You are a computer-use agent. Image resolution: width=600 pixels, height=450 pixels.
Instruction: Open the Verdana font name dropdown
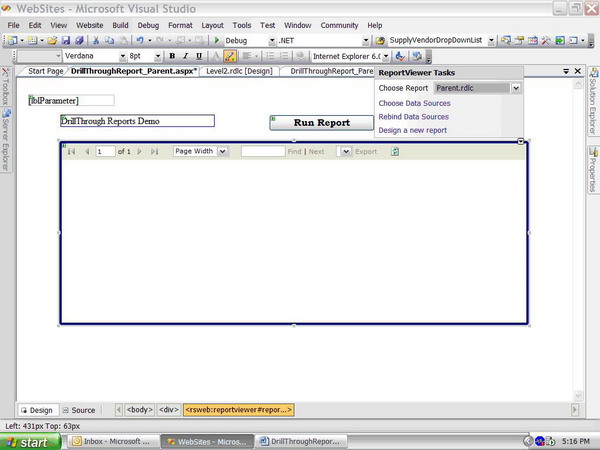[x=122, y=56]
